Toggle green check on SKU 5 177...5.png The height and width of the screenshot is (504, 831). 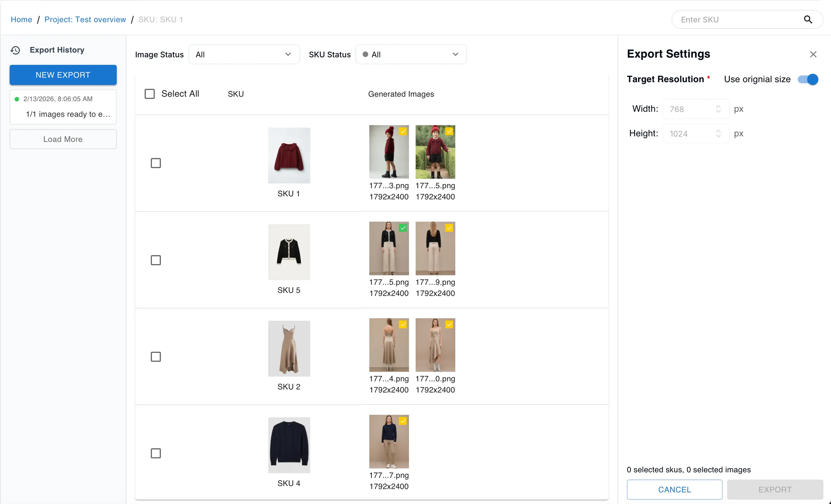point(403,228)
